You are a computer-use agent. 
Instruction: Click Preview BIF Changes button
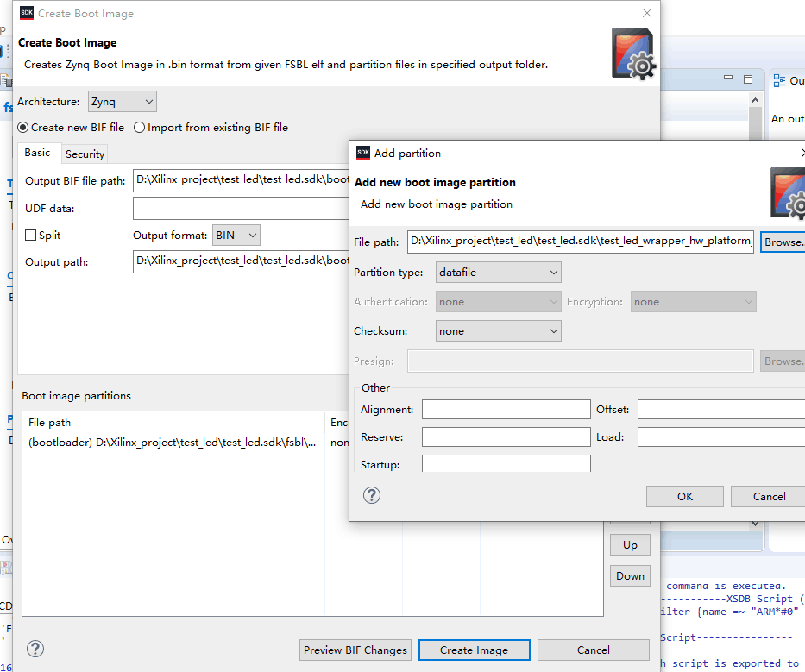(x=355, y=650)
